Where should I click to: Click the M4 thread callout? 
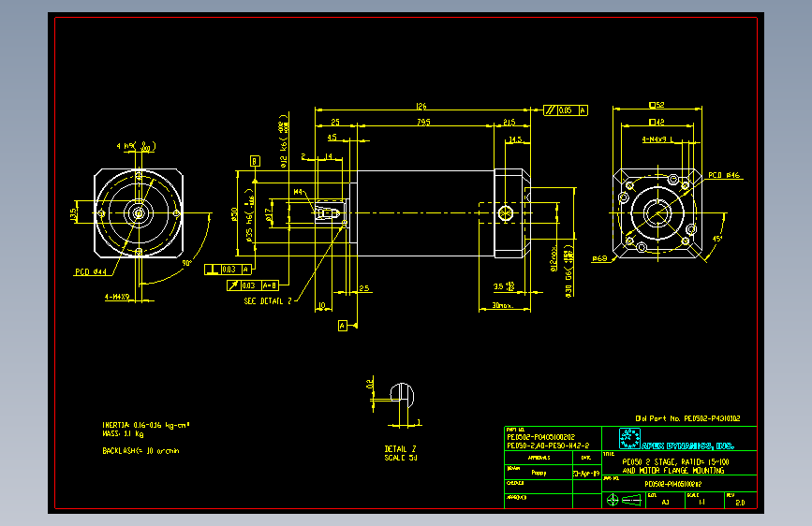point(298,192)
